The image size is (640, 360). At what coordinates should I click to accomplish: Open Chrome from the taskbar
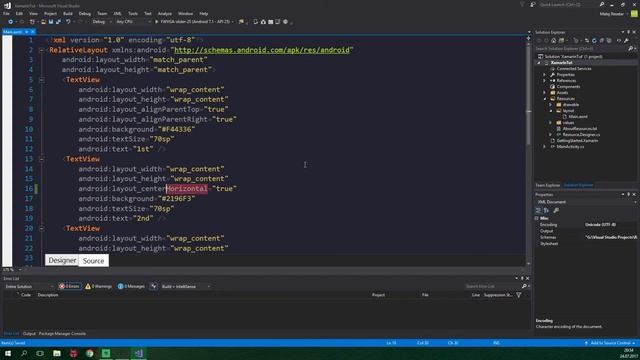point(90,353)
